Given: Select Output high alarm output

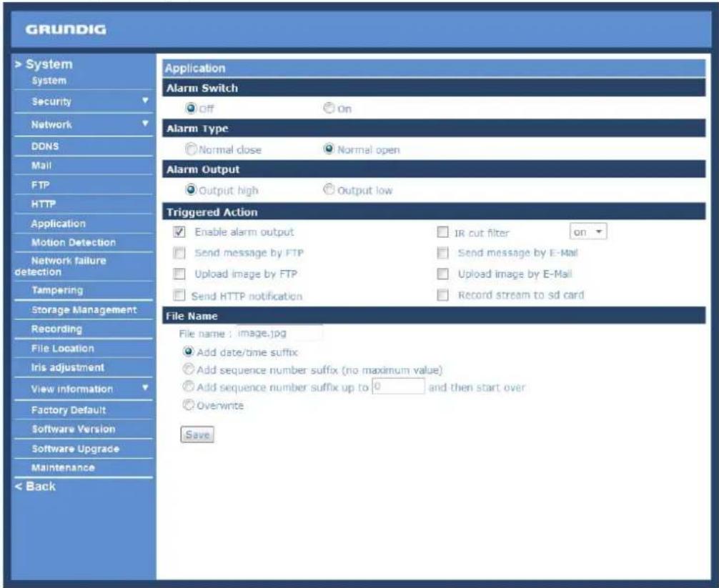Looking at the screenshot, I should 191,190.
